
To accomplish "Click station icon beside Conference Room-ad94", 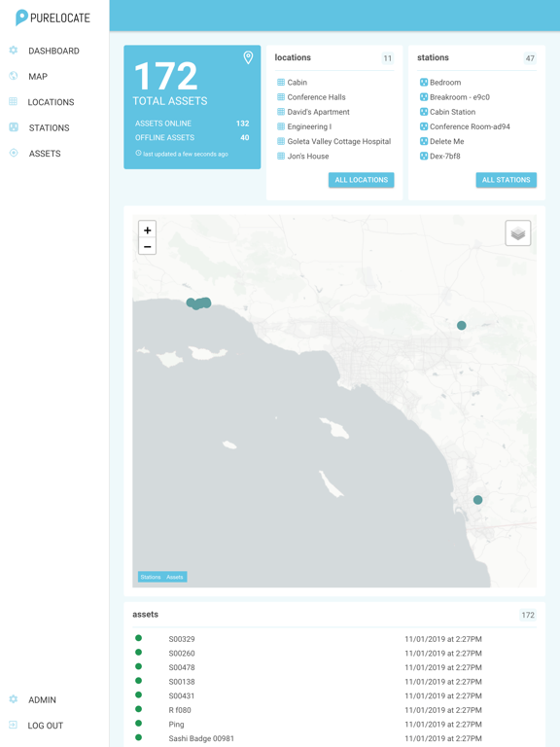I will tap(423, 126).
